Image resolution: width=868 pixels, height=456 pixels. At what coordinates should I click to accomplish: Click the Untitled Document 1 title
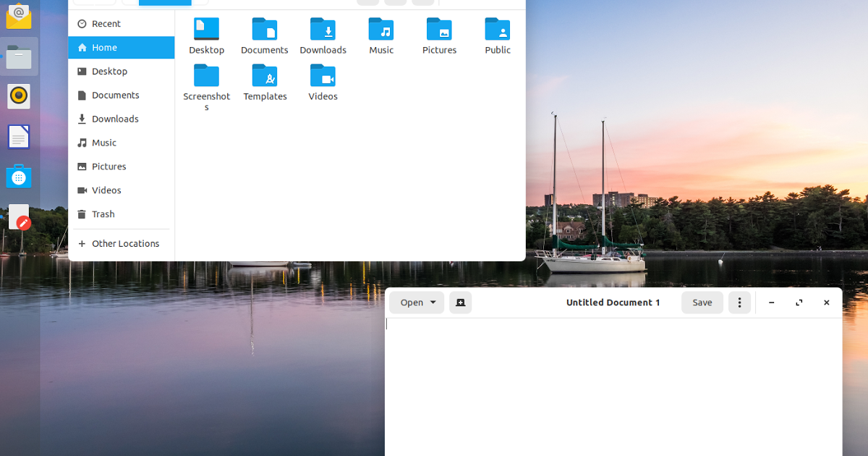(x=613, y=303)
